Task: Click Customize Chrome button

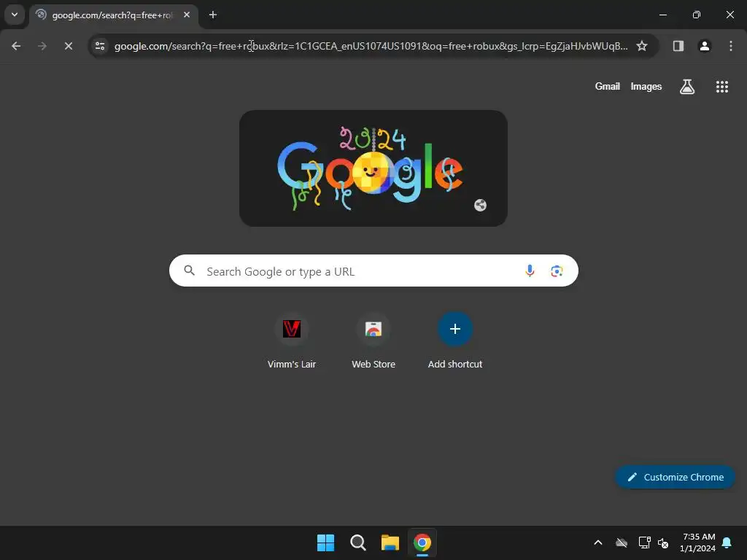Action: 675,477
